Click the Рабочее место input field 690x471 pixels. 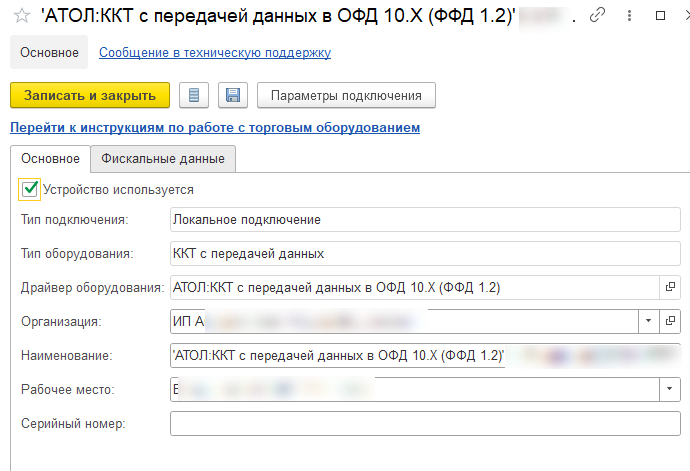(415, 389)
